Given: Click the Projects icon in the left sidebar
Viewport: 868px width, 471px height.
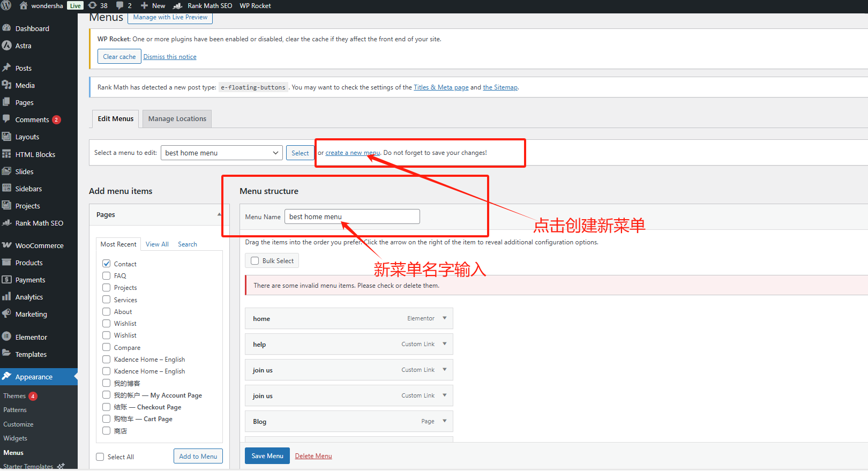Looking at the screenshot, I should click(6, 205).
